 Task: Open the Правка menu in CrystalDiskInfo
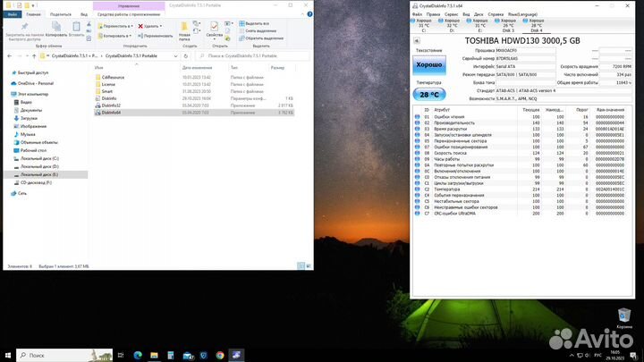[x=433, y=14]
